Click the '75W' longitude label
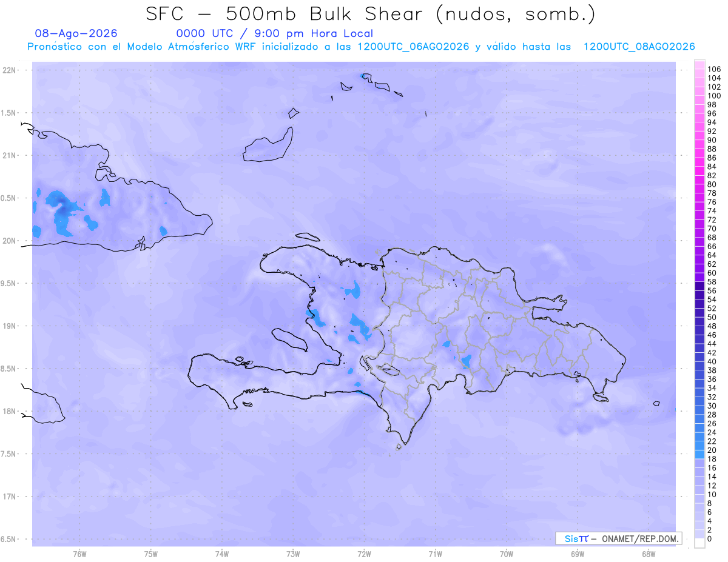 pos(150,554)
